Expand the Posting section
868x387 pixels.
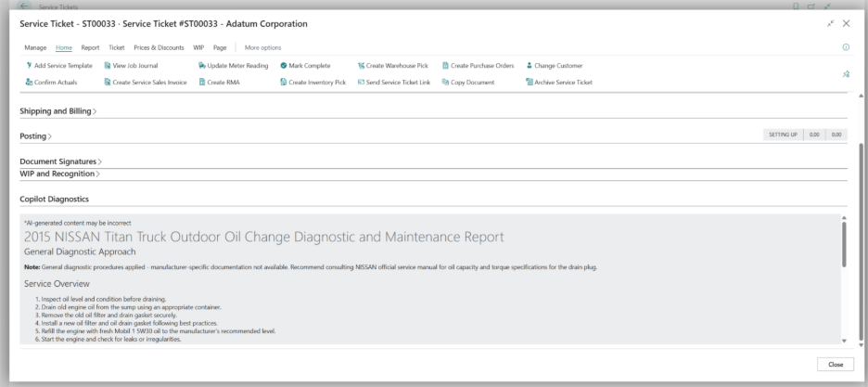tap(35, 136)
